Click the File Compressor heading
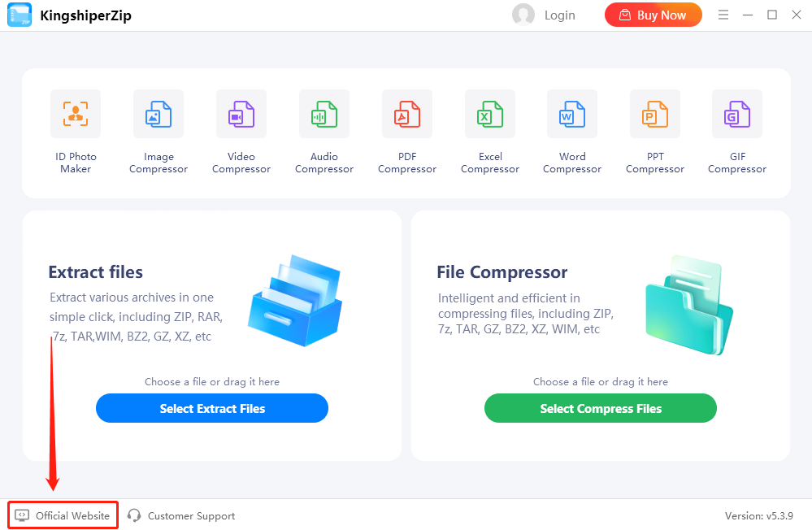The height and width of the screenshot is (530, 812). (x=502, y=272)
